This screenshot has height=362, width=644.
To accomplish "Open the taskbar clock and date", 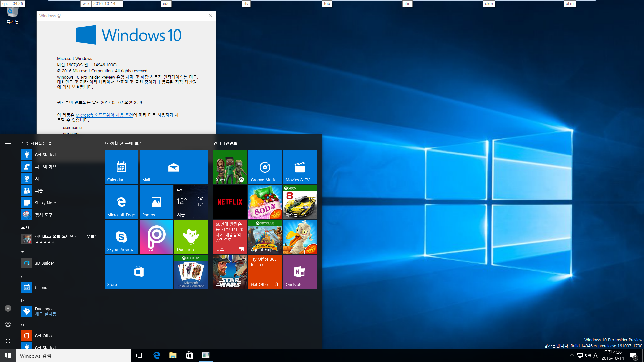I will coord(613,355).
